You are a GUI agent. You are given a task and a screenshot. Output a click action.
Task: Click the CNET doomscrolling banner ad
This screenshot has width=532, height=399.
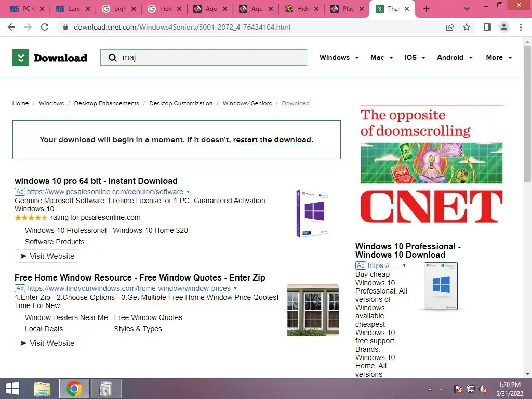431,164
